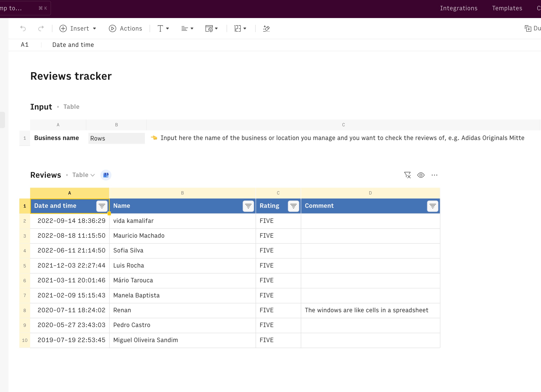Click the filter icon on Comment column
This screenshot has height=392, width=541.
point(433,206)
